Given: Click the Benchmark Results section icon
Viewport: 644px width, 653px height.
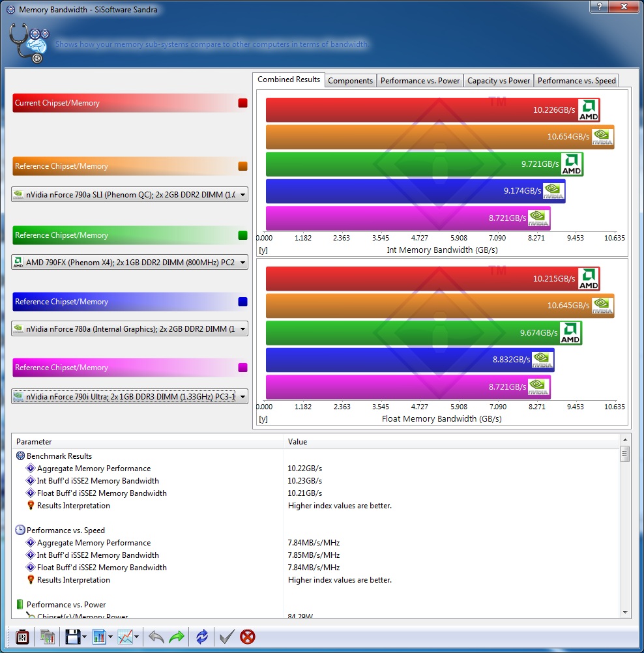Looking at the screenshot, I should [x=20, y=456].
